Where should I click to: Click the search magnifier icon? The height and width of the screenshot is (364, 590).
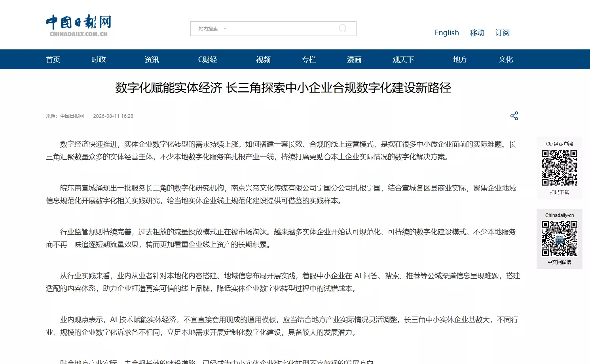[x=343, y=28]
